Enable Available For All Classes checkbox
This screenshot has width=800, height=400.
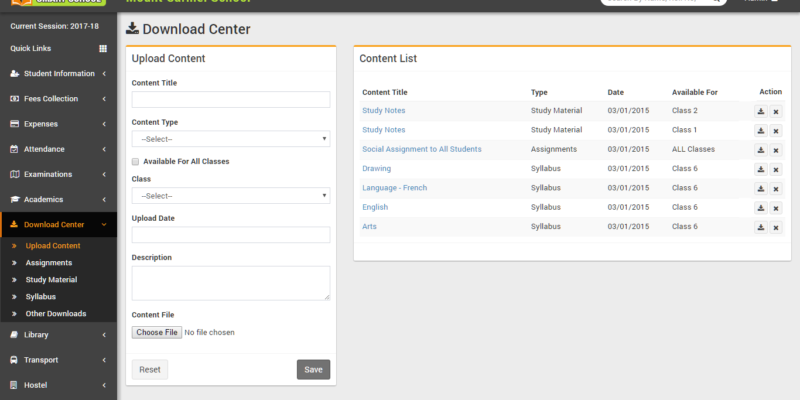pos(136,161)
